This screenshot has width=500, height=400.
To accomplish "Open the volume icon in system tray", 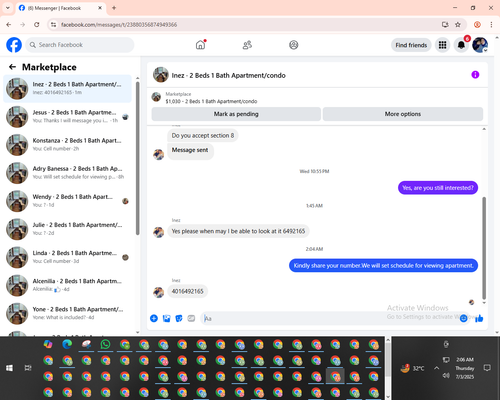I will [446, 376].
